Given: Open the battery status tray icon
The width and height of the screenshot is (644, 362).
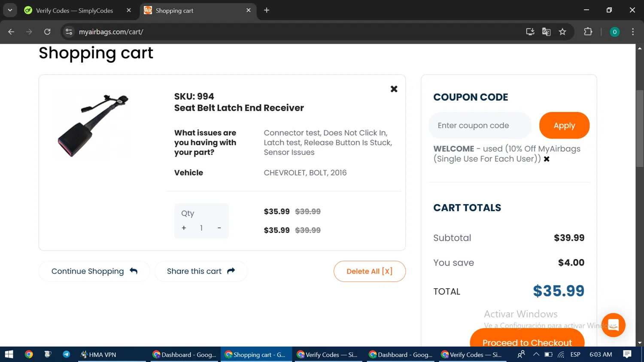Looking at the screenshot, I should [548, 354].
